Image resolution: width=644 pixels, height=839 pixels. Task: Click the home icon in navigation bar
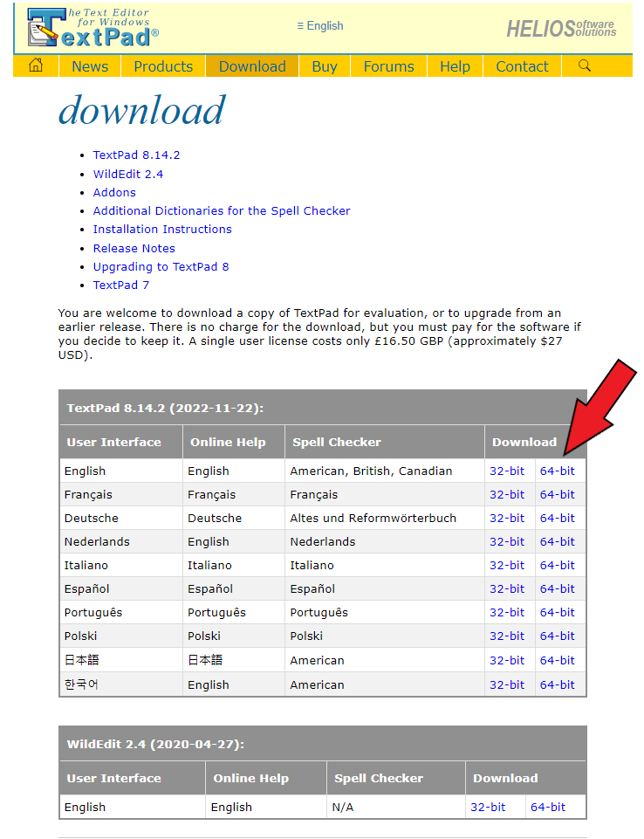tap(36, 65)
